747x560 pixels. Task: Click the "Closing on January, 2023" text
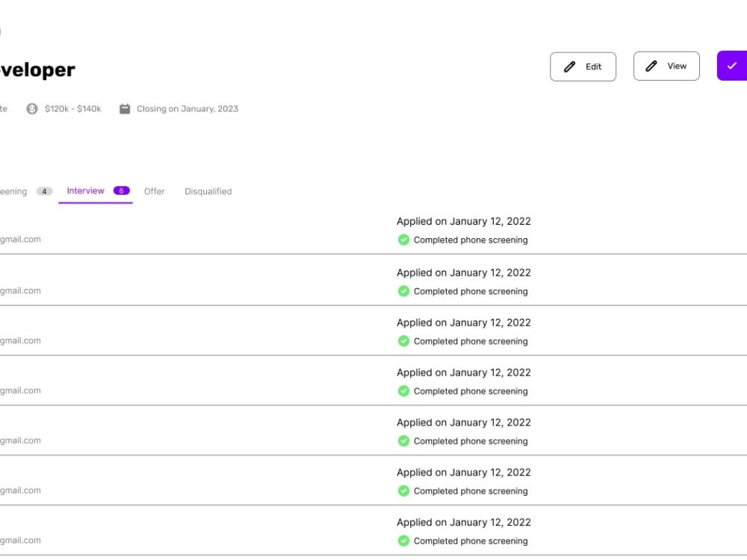click(187, 109)
